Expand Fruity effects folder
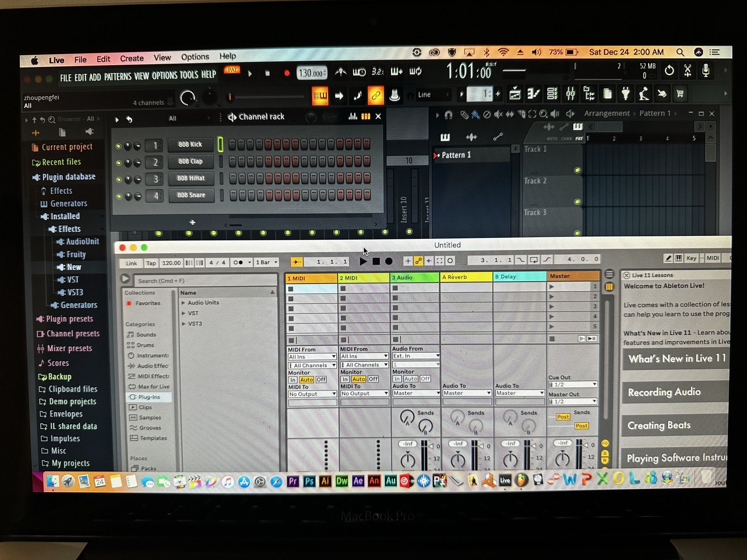747x560 pixels. tap(72, 254)
